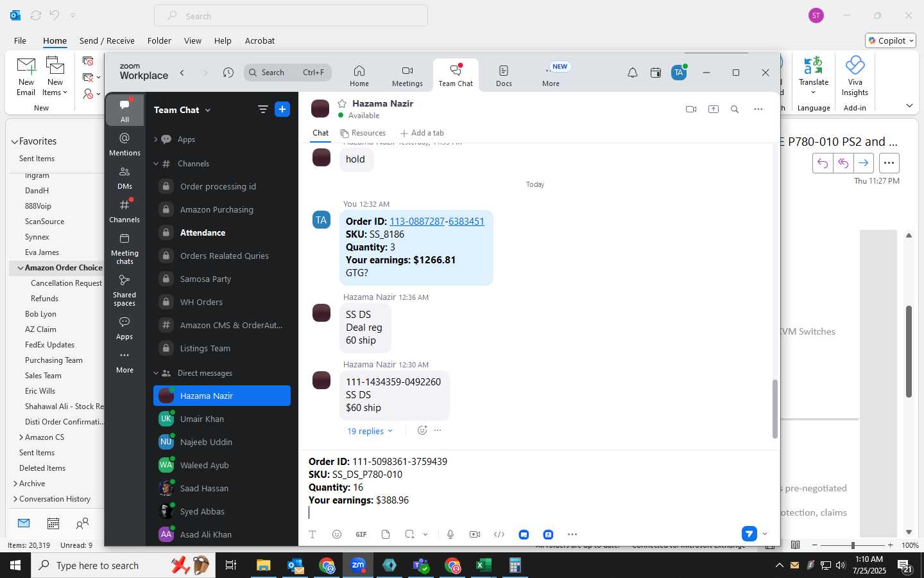
Task: Open Shared spaces in Zoom sidebar
Action: pos(124,290)
